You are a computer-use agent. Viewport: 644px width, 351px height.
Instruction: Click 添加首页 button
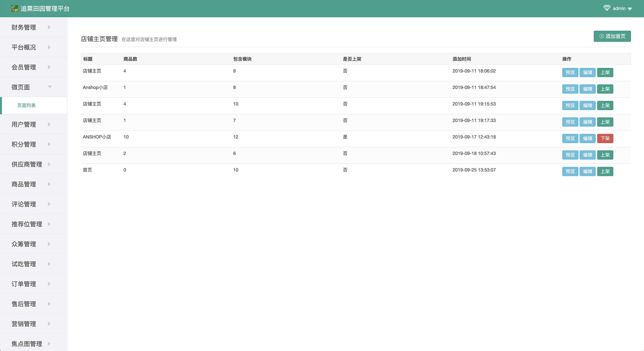click(x=612, y=36)
